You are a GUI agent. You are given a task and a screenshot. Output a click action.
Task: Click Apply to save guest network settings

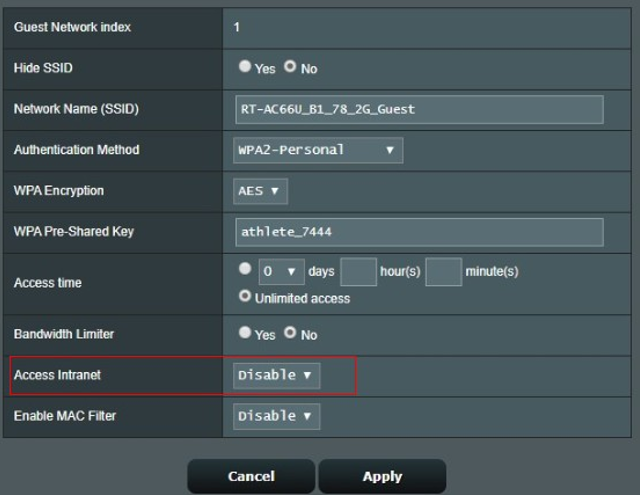[382, 477]
